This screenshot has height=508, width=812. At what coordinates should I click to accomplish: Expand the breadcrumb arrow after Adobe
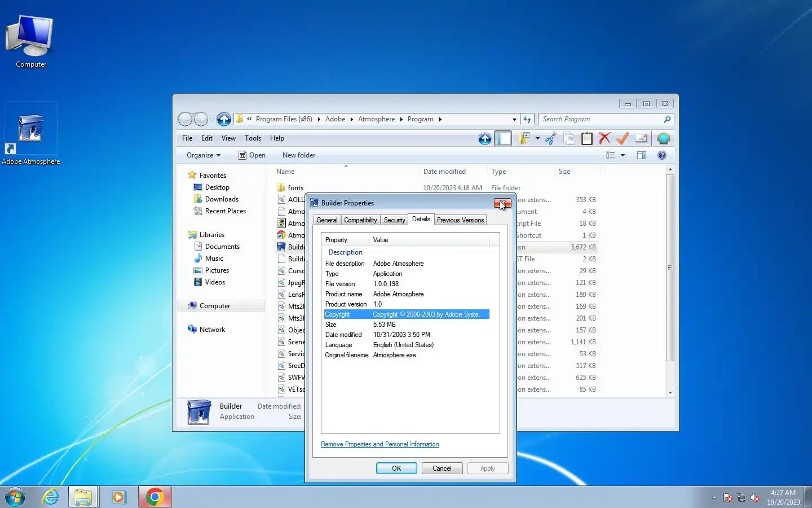click(351, 119)
